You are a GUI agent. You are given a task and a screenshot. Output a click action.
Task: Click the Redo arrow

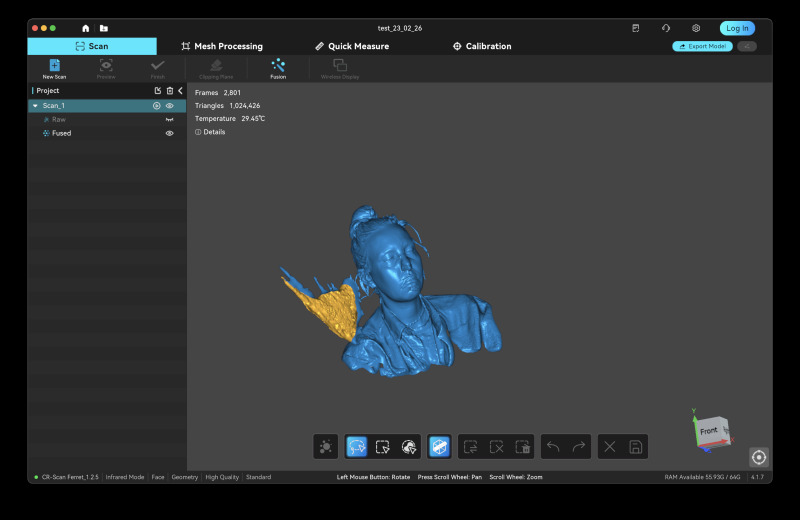579,447
